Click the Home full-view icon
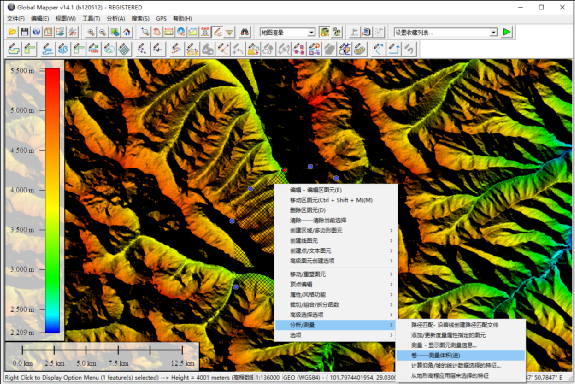Screen dimensions: 575x384 (127, 32)
